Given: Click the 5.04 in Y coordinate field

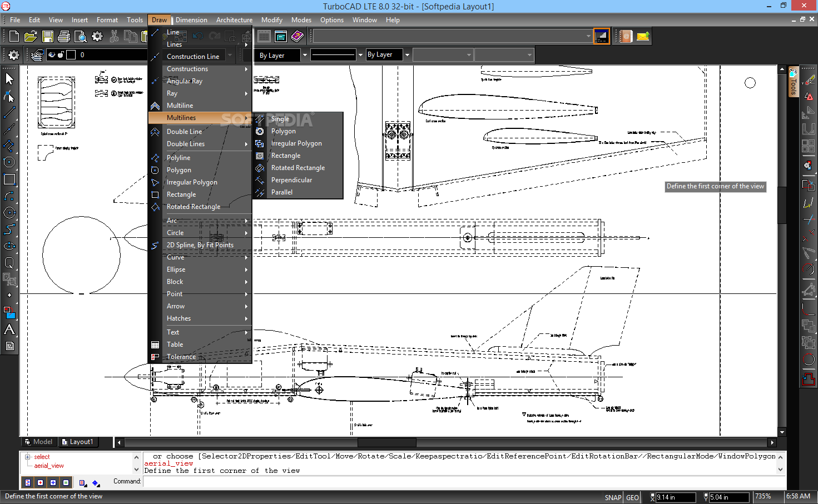Looking at the screenshot, I should pos(728,497).
